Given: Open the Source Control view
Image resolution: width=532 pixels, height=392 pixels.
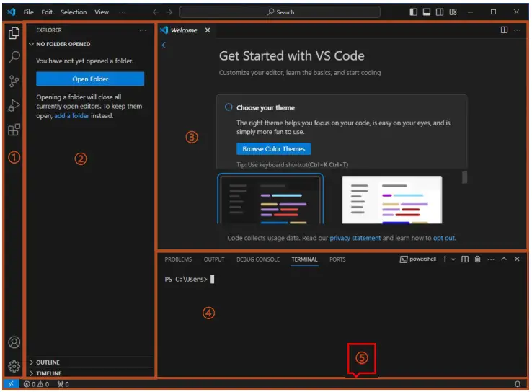Looking at the screenshot, I should pyautogui.click(x=14, y=81).
